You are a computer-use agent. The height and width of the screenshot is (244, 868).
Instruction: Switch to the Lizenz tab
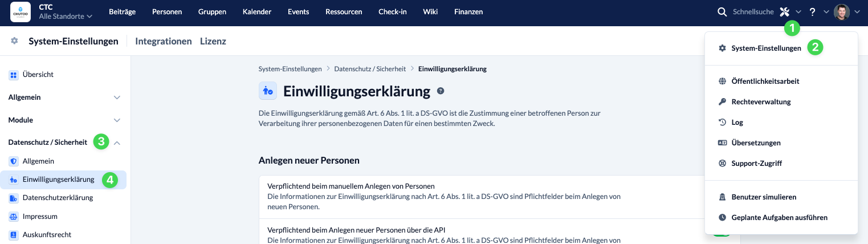(x=213, y=41)
